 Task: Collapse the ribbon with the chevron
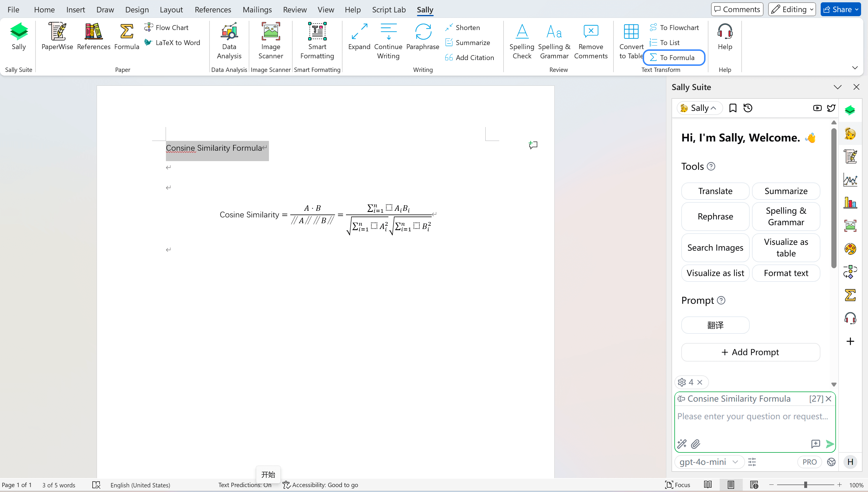(855, 68)
